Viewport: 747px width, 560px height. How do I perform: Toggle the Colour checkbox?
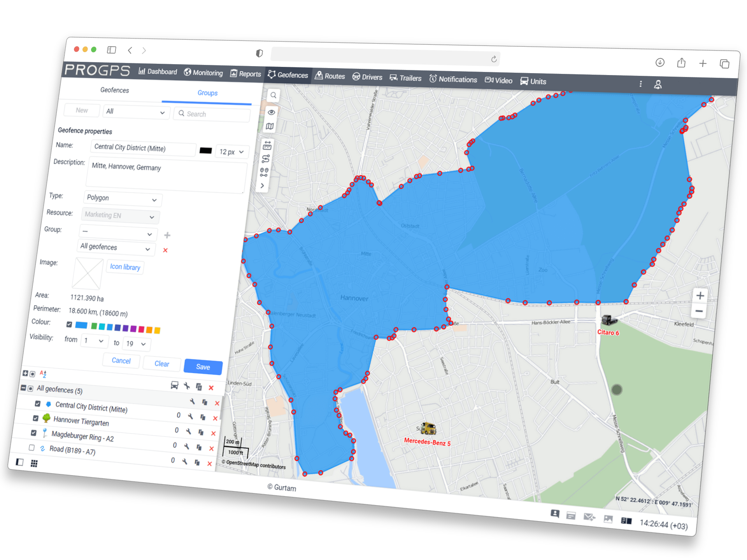[x=69, y=324]
